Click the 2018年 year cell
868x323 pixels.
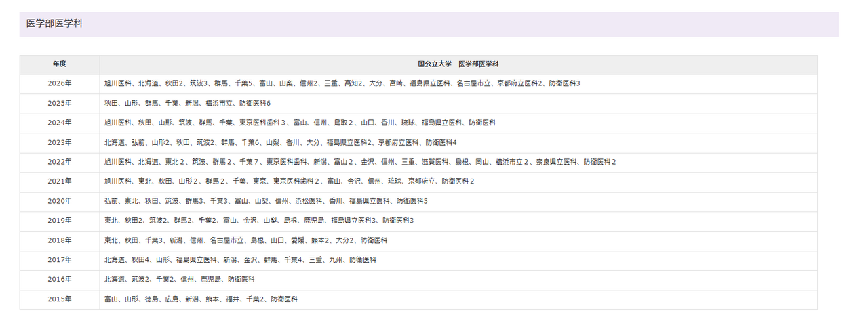point(60,240)
